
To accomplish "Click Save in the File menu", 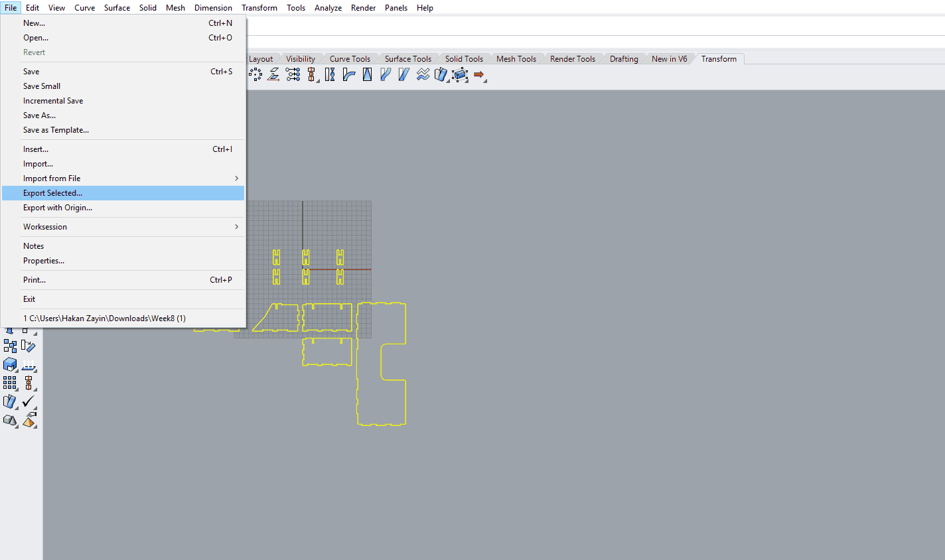I will pyautogui.click(x=123, y=72).
